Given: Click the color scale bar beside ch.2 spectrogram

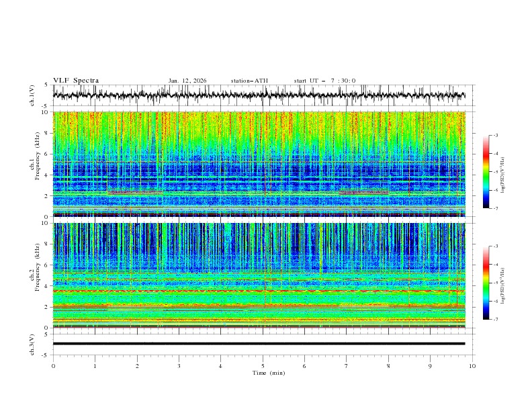Looking at the screenshot, I should (x=486, y=283).
